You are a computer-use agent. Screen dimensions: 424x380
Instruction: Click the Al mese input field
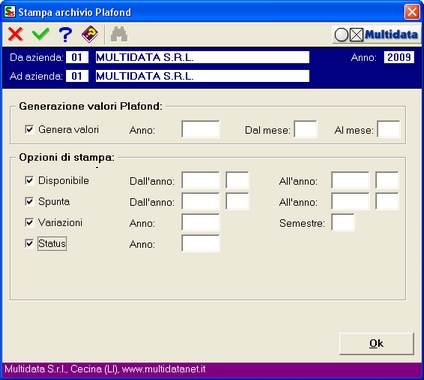[x=388, y=129]
